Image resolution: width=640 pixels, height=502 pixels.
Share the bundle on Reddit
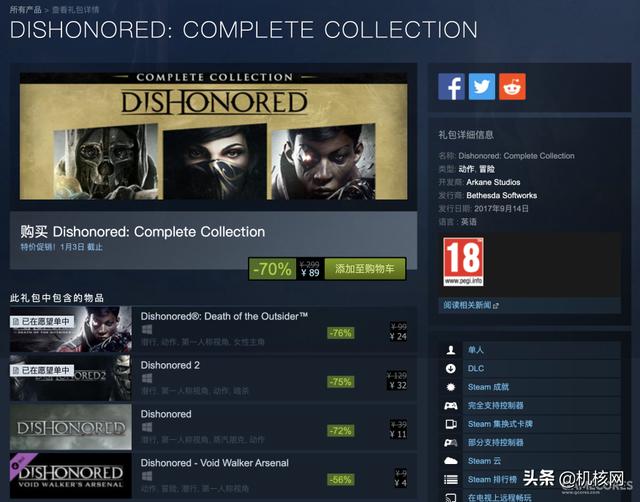(512, 87)
